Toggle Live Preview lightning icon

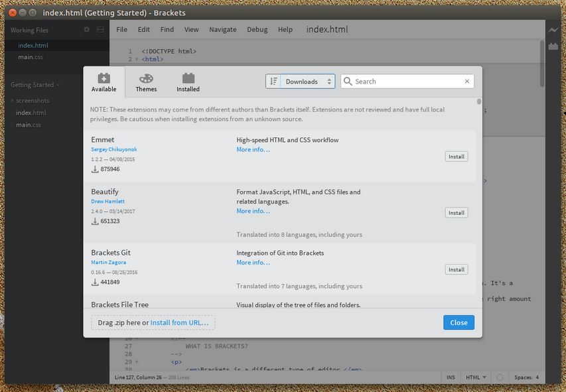[553, 31]
